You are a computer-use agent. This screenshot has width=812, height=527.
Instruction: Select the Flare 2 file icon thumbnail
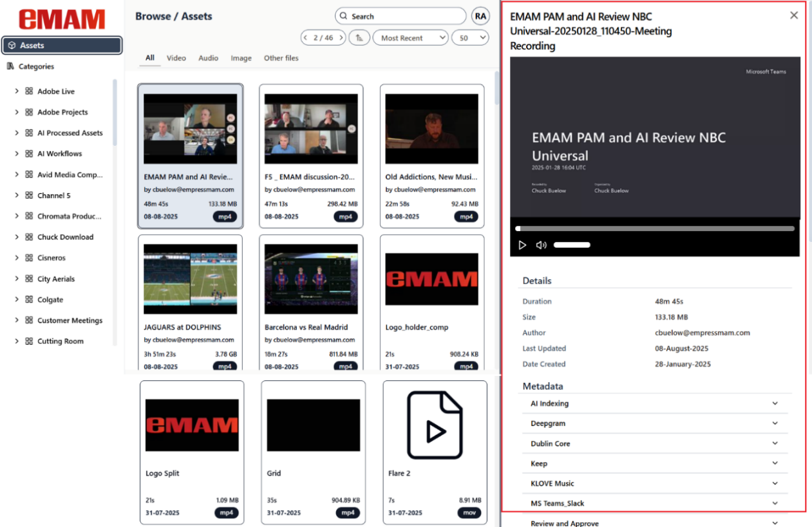point(435,425)
